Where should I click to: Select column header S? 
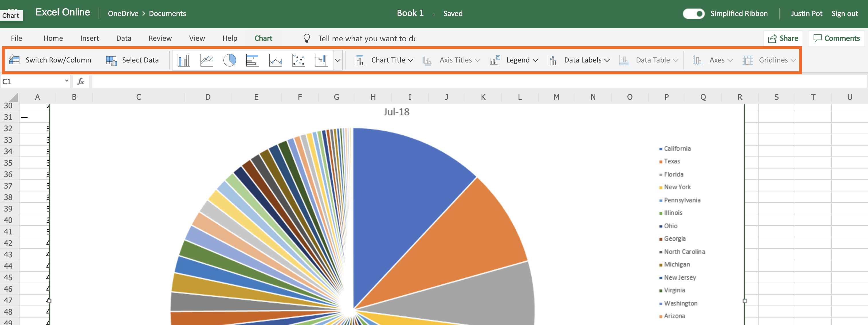tap(776, 97)
